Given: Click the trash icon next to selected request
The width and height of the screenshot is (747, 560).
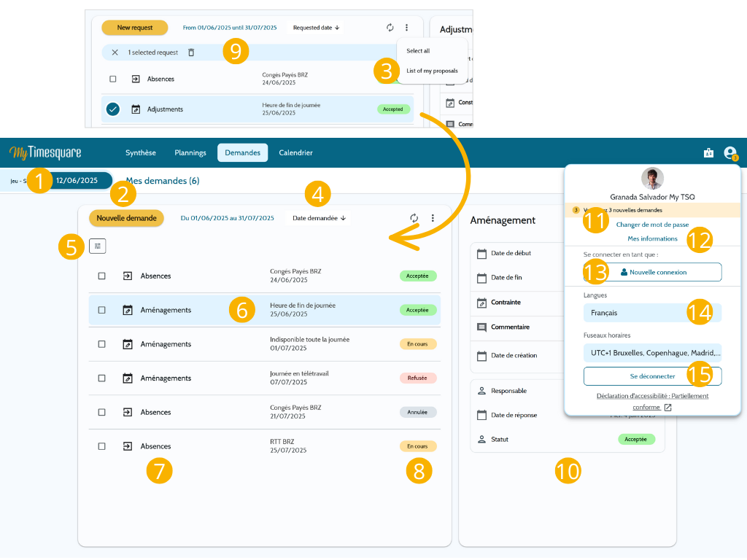Looking at the screenshot, I should (191, 52).
